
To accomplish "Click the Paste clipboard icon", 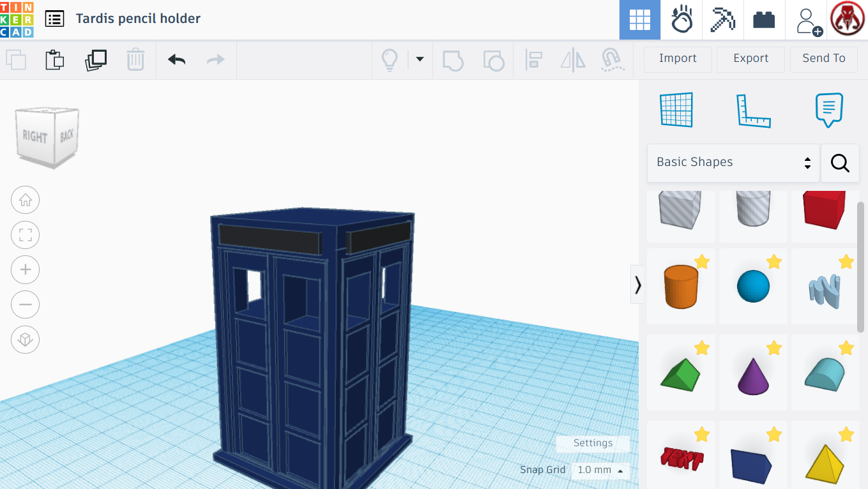I will pyautogui.click(x=55, y=60).
